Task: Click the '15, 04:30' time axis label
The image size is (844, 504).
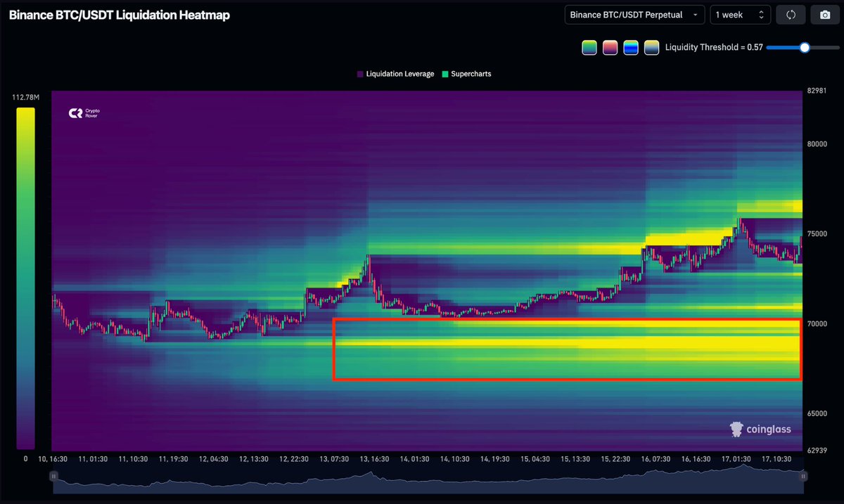Action: click(x=535, y=459)
